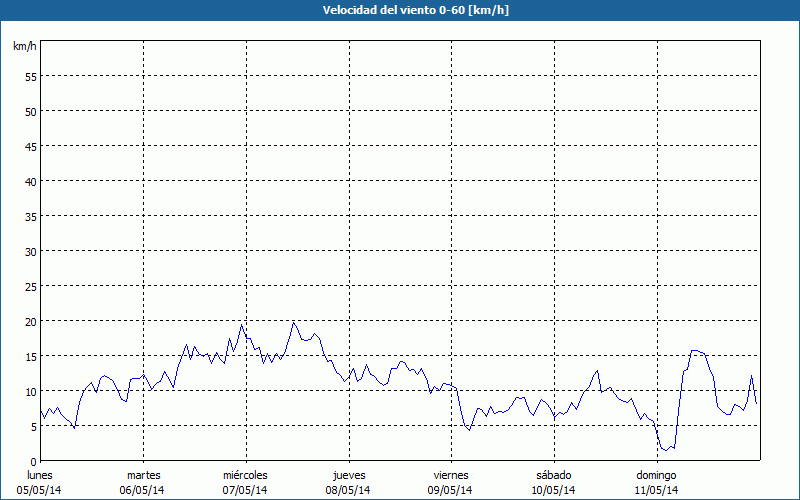Click the 55 value on the y-axis

(x=30, y=76)
